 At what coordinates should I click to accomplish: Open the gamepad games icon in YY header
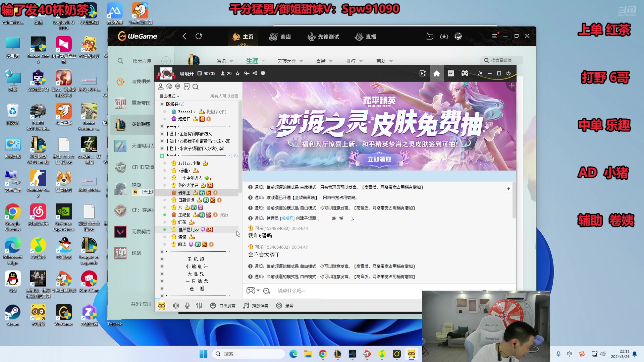click(x=465, y=73)
